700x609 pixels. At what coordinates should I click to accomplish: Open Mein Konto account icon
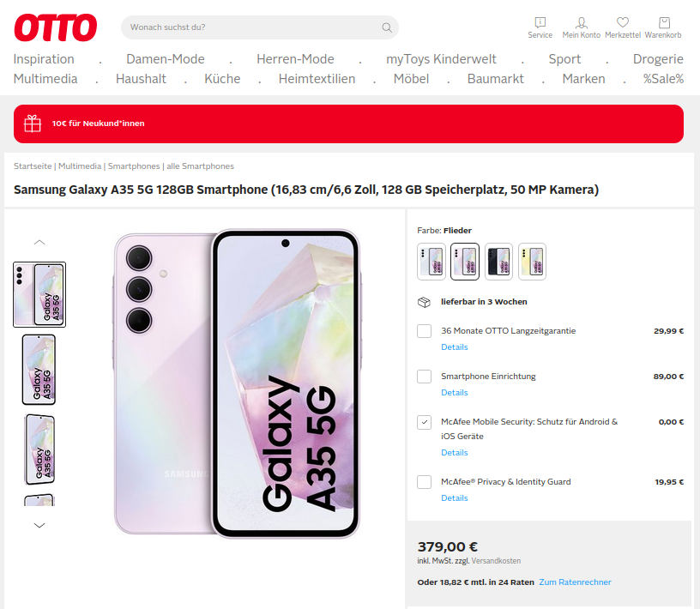pos(582,22)
